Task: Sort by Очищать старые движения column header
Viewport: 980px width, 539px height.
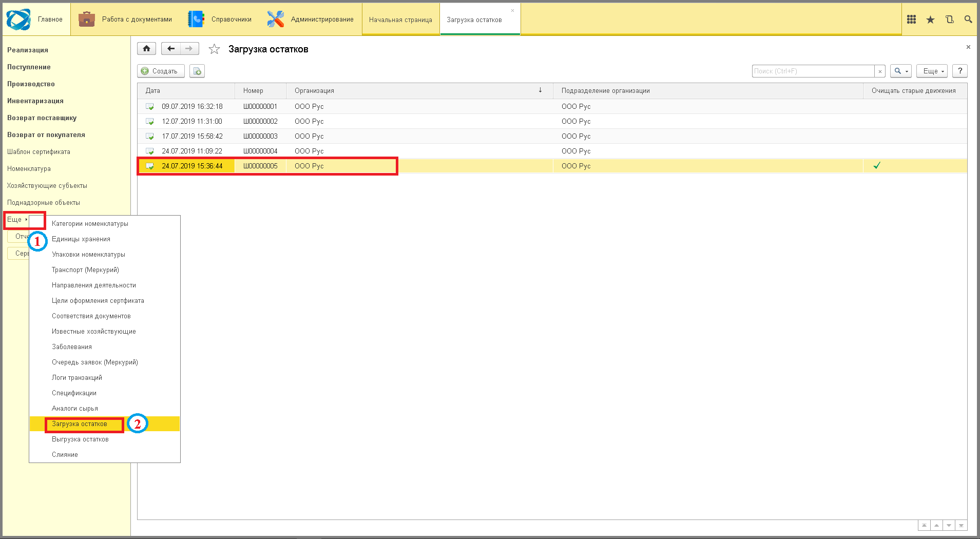Action: 915,91
